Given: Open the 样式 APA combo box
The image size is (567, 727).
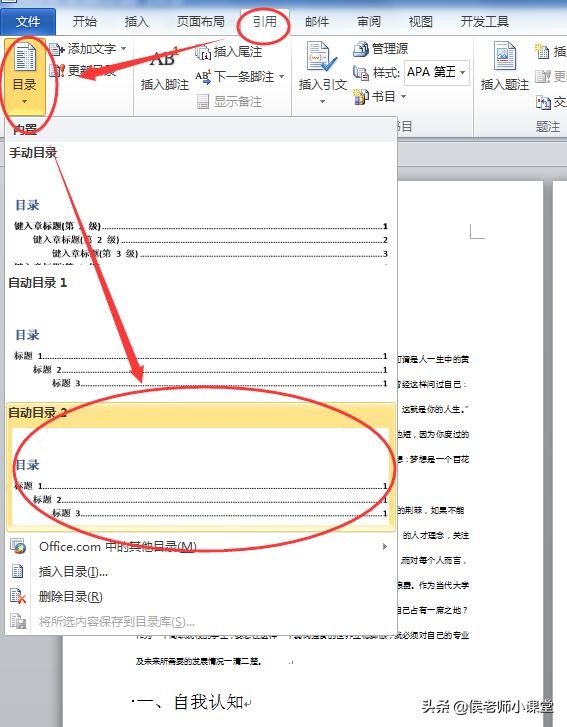Looking at the screenshot, I should [x=437, y=72].
